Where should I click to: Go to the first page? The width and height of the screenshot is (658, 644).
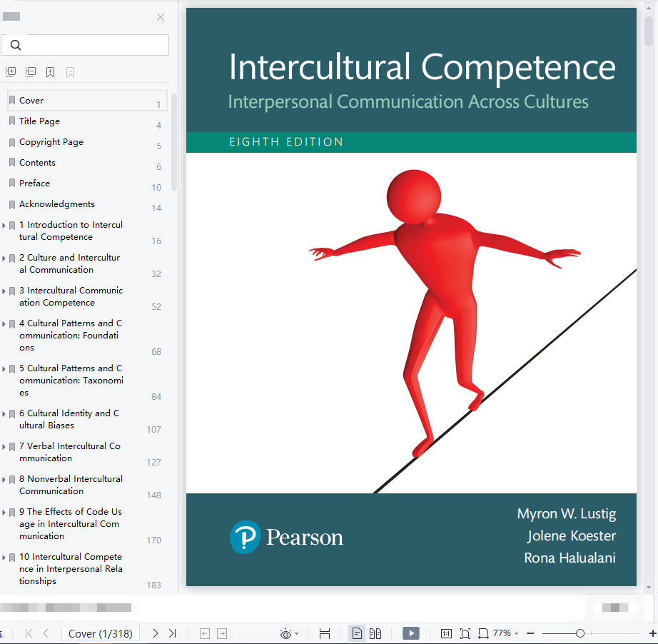[29, 633]
